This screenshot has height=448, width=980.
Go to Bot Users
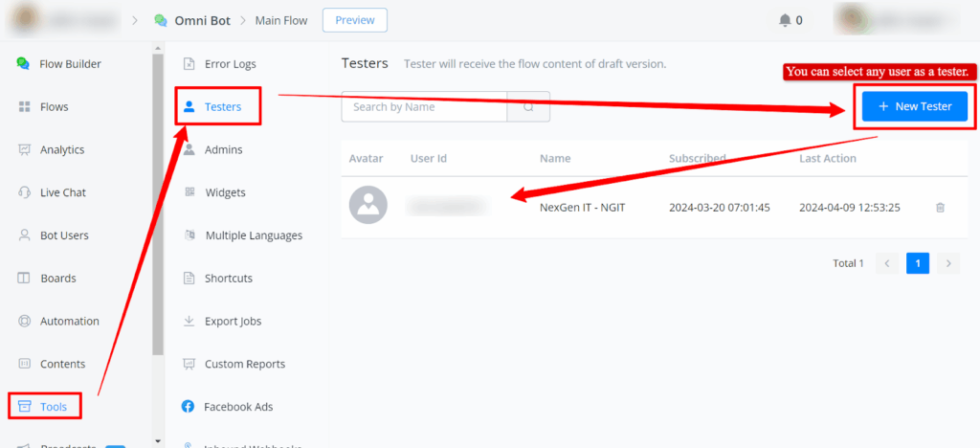[x=64, y=235]
